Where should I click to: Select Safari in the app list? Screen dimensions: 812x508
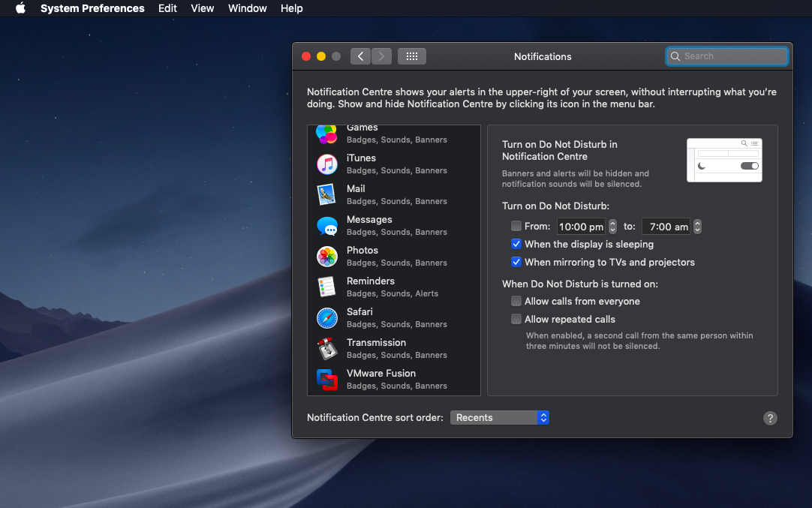393,318
